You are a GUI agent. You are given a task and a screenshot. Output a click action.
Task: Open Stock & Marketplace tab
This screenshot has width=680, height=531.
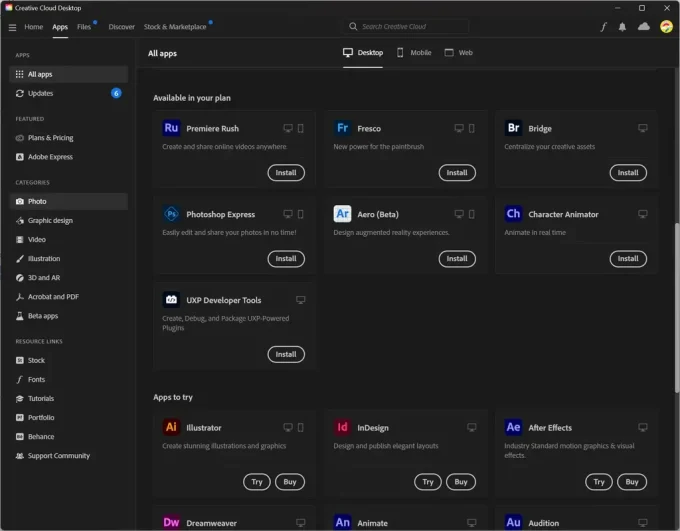175,27
